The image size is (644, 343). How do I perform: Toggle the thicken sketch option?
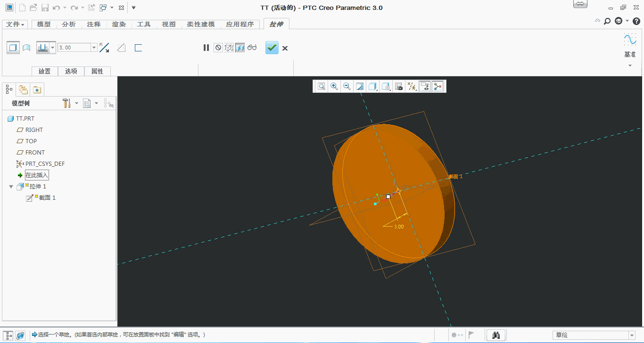click(138, 48)
